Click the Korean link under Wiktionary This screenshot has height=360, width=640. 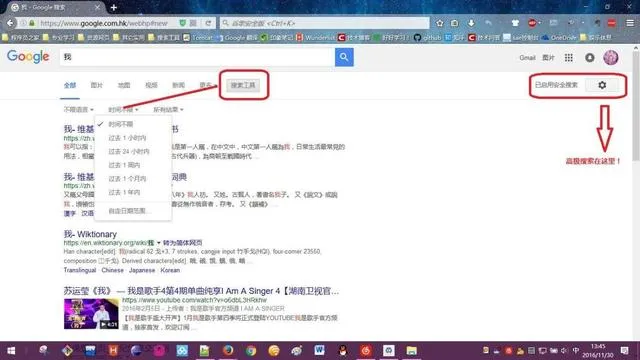click(x=170, y=270)
